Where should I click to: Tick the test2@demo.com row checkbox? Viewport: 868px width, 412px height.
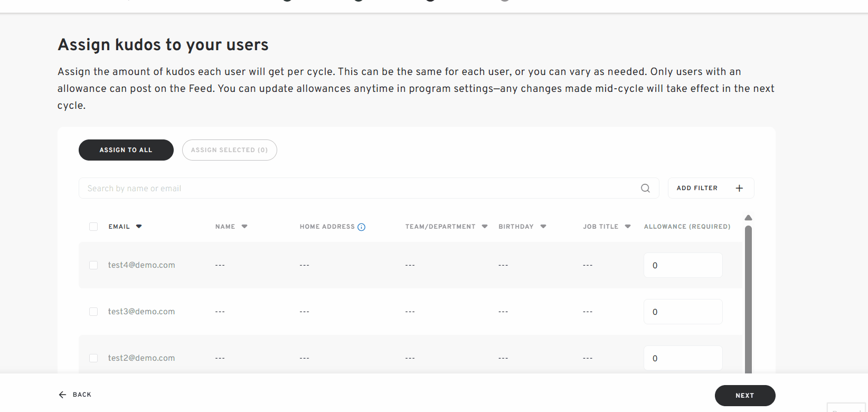click(x=93, y=358)
